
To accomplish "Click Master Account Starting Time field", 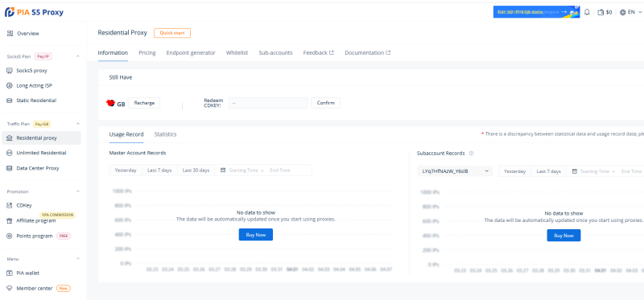I will 243,170.
